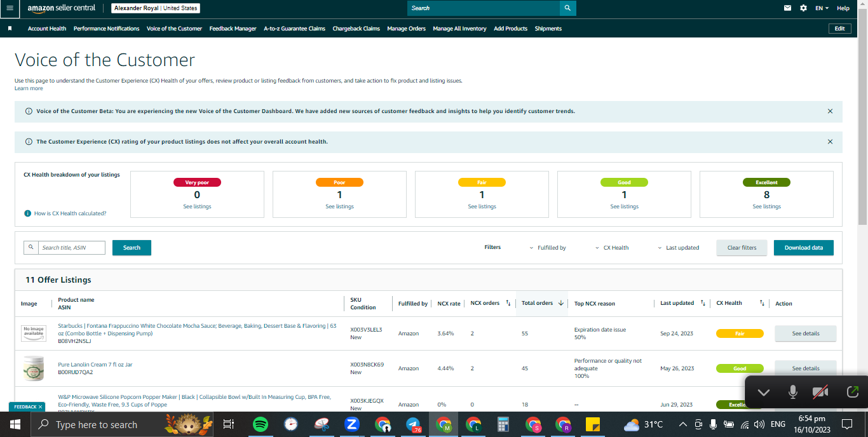Open the hamburger navigation menu
This screenshot has width=868, height=437.
tap(10, 8)
